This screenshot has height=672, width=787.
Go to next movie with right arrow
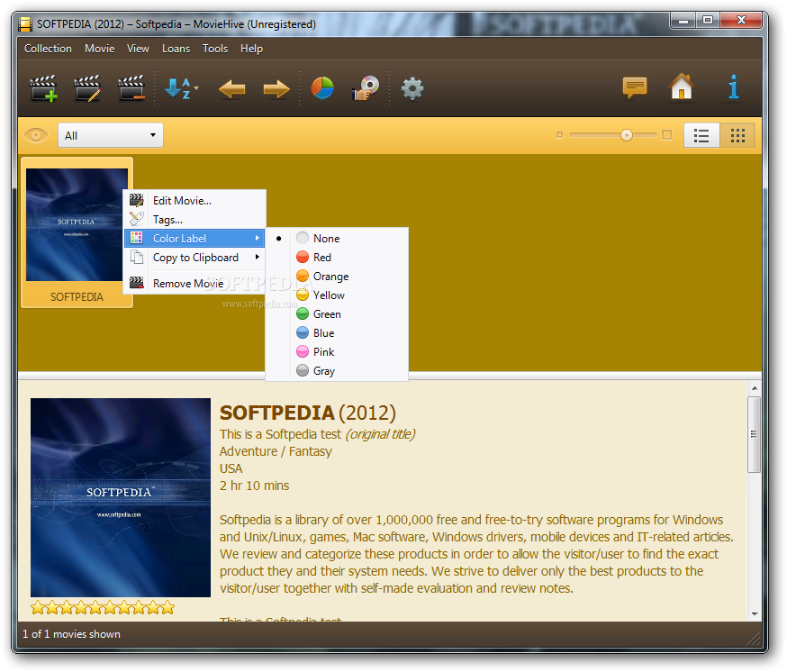point(276,89)
